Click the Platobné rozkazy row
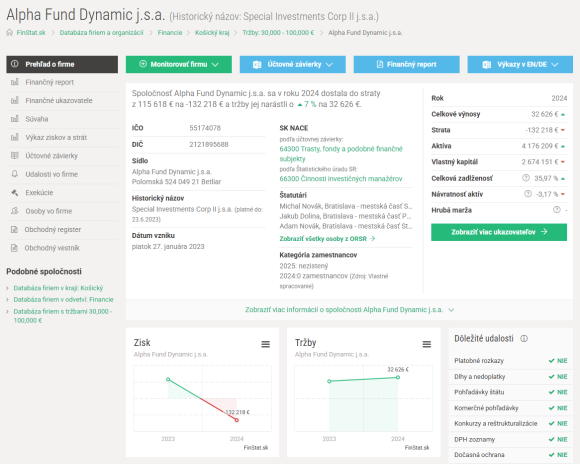Viewport: 580px width, 464px height. click(510, 361)
